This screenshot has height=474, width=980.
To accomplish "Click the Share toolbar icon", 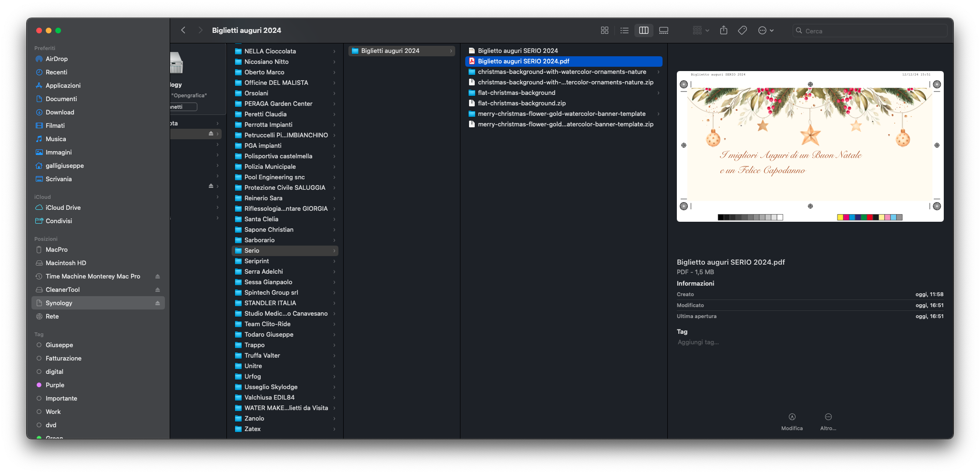I will point(724,31).
